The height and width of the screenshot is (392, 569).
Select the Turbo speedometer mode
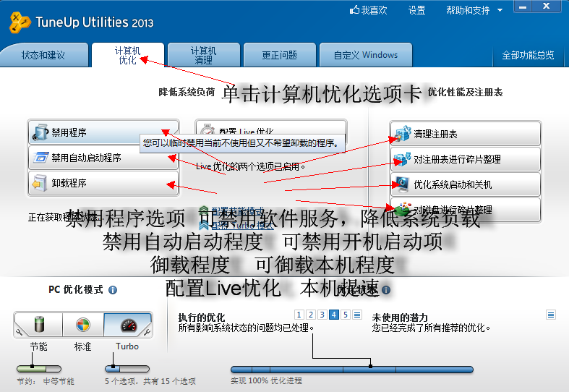point(128,325)
